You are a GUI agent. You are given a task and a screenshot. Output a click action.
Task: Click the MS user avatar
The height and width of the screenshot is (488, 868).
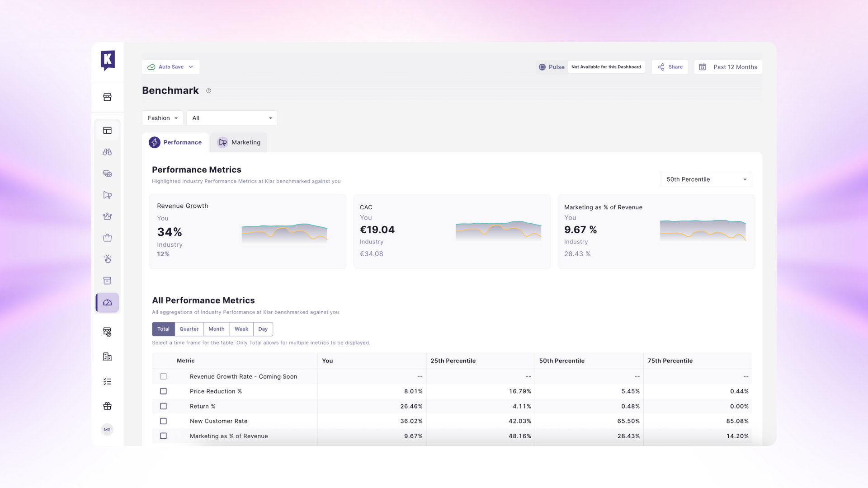coord(107,430)
